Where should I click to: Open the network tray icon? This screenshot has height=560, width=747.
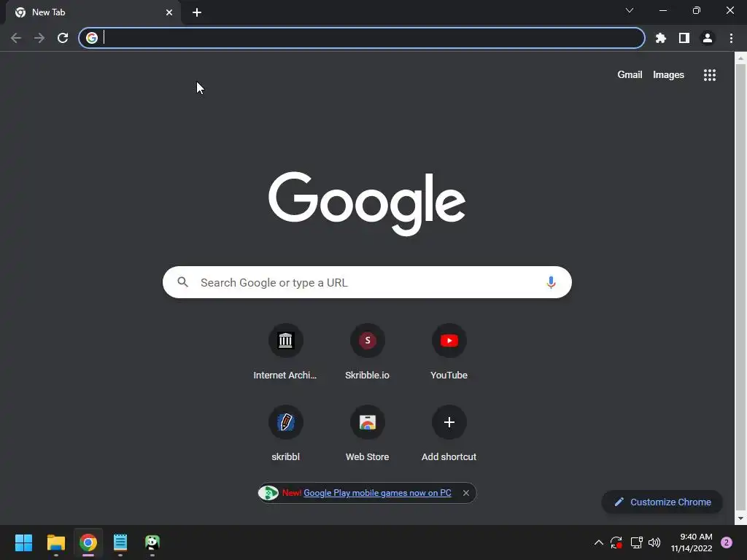[636, 542]
